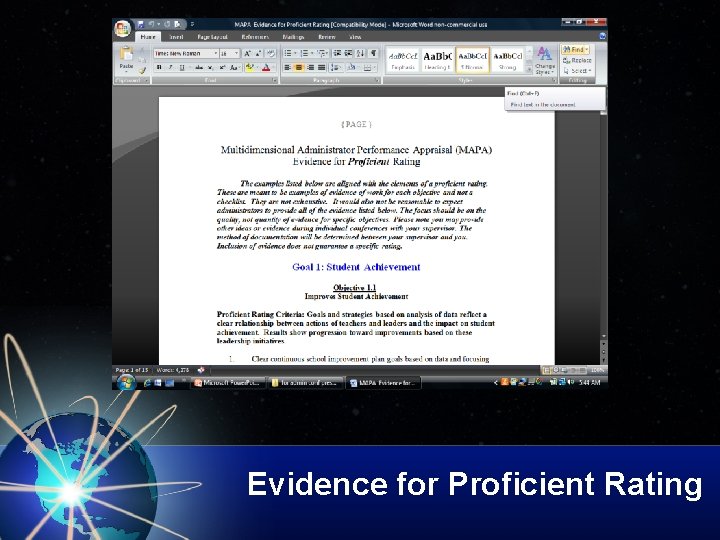Open Word Help question mark icon

(x=602, y=36)
